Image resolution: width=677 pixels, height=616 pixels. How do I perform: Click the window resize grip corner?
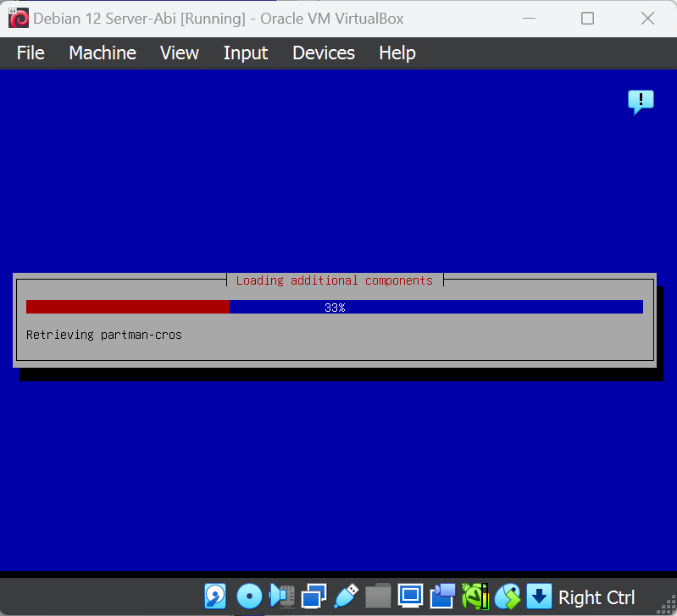pos(668,604)
